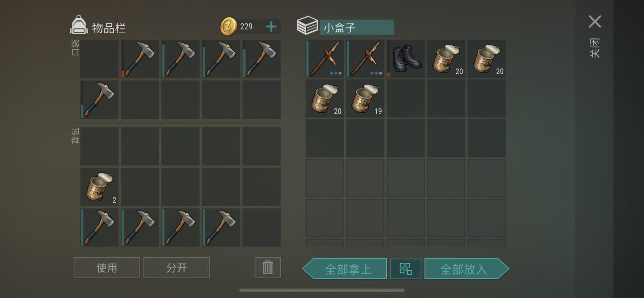The height and width of the screenshot is (298, 644).
Task: Click the empty first pocket slot
Action: pos(99,59)
